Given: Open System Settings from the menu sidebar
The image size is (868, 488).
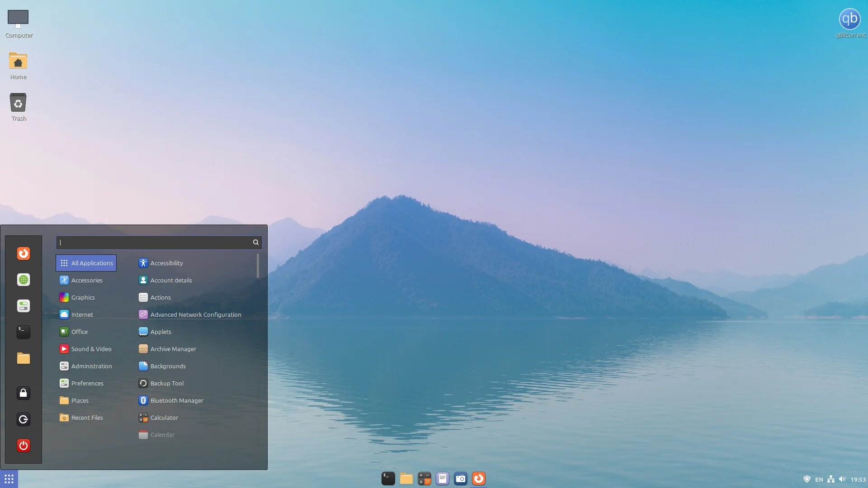Looking at the screenshot, I should point(23,306).
